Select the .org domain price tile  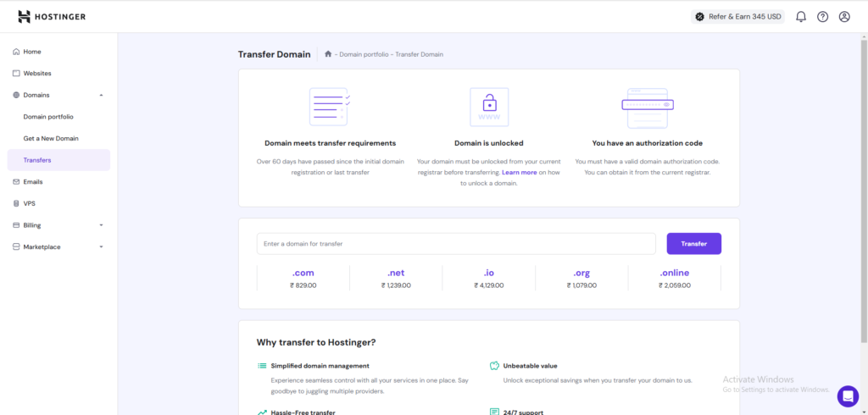(x=581, y=279)
